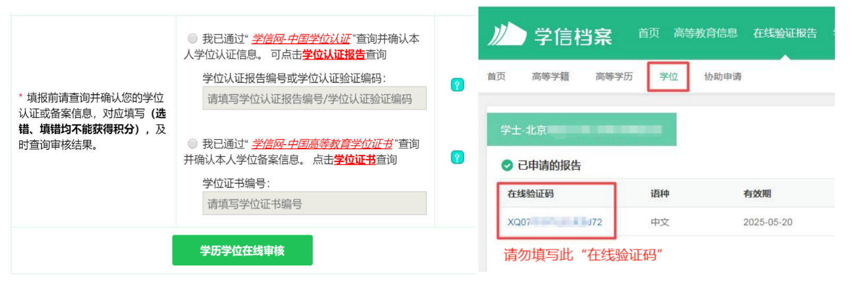This screenshot has height=282, width=868.
Task: Switch to the 高等学籍 tab
Action: pos(550,76)
